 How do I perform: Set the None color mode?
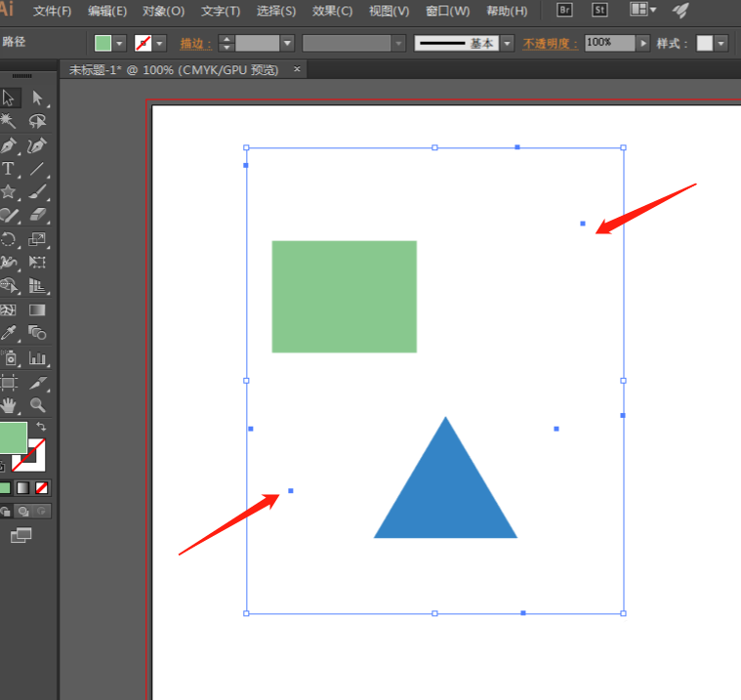click(42, 487)
